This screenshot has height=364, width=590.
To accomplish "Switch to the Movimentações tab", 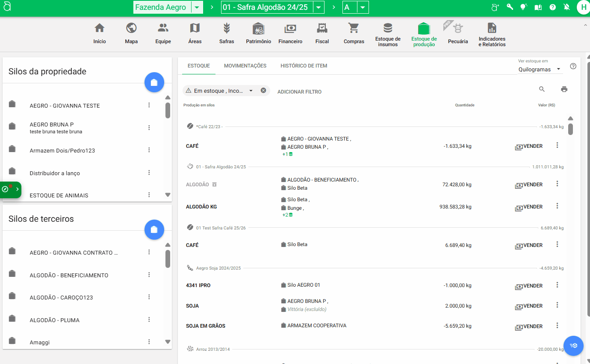I will pyautogui.click(x=245, y=66).
